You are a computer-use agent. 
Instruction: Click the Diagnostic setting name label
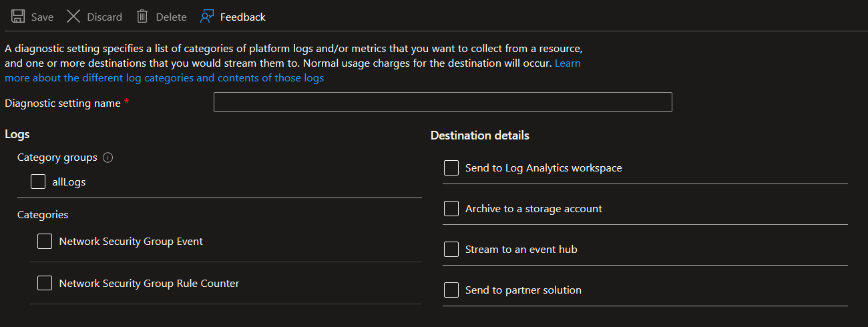point(62,103)
